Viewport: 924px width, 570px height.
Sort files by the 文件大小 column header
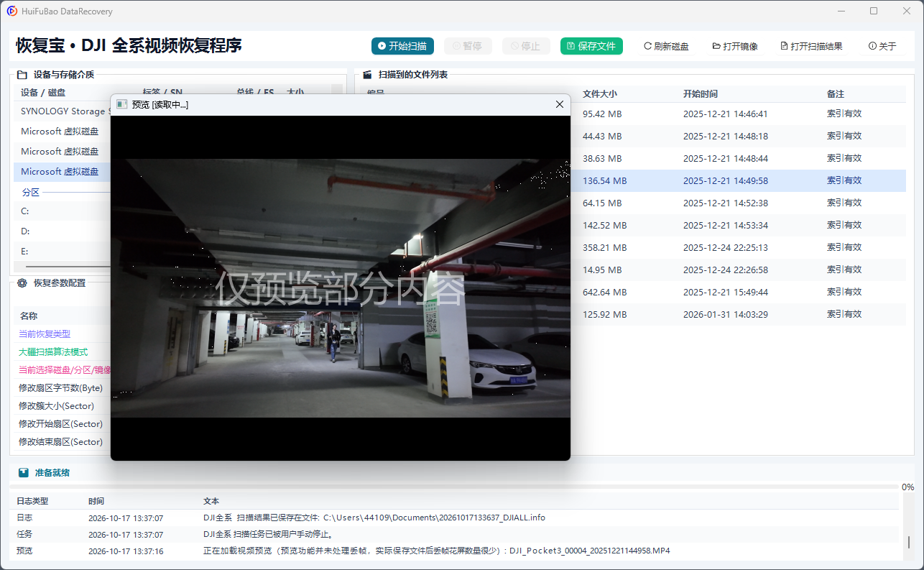click(x=600, y=94)
